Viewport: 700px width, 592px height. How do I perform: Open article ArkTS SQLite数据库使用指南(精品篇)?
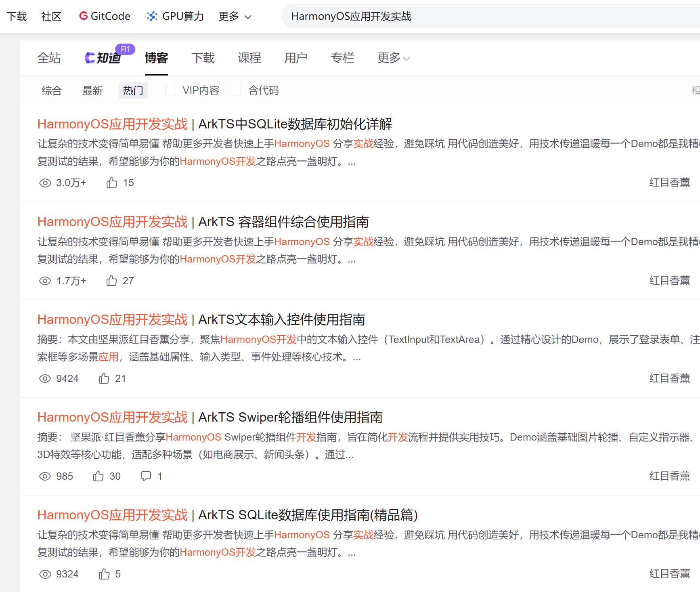tap(228, 515)
